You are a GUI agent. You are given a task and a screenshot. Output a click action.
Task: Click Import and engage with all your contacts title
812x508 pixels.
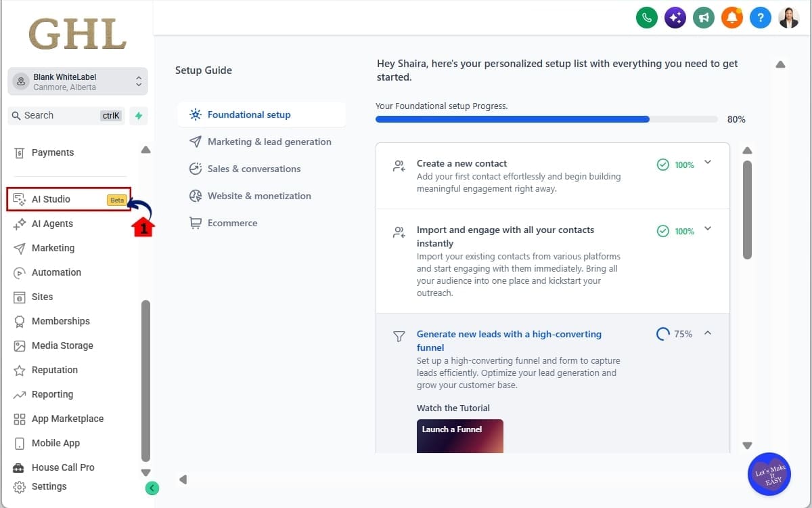click(505, 236)
